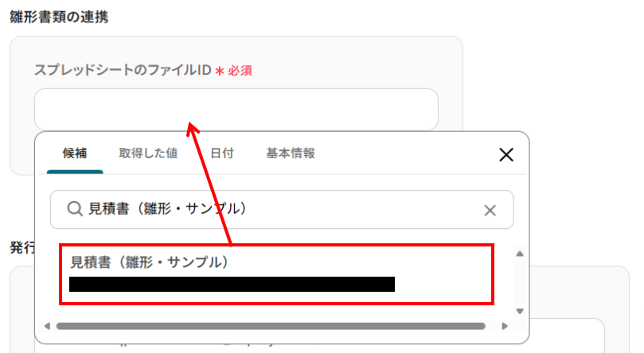This screenshot has width=644, height=353.
Task: Select the 候補 tab
Action: point(75,153)
